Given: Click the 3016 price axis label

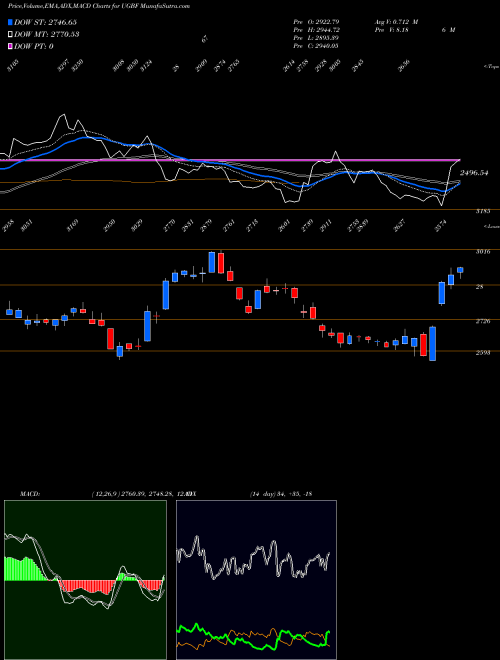Looking at the screenshot, I should pos(482,252).
